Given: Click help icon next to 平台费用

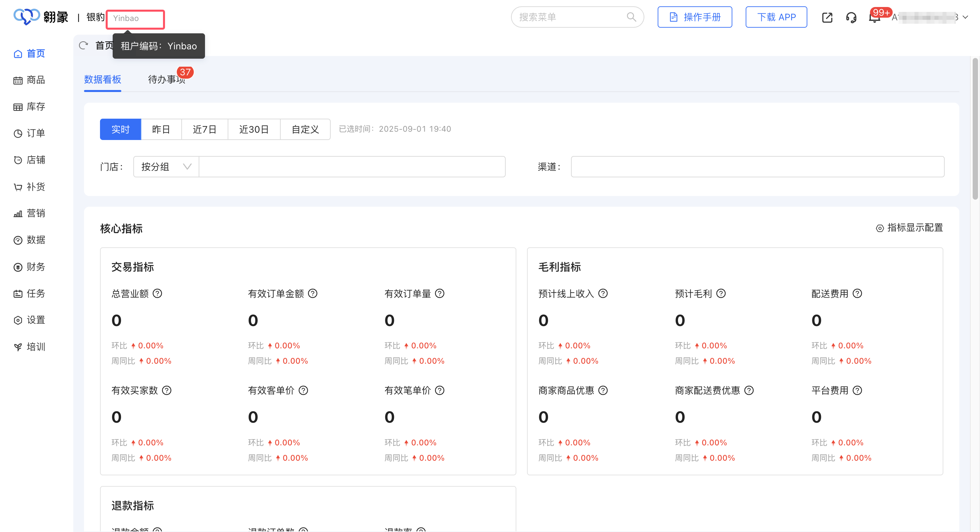Looking at the screenshot, I should 857,390.
